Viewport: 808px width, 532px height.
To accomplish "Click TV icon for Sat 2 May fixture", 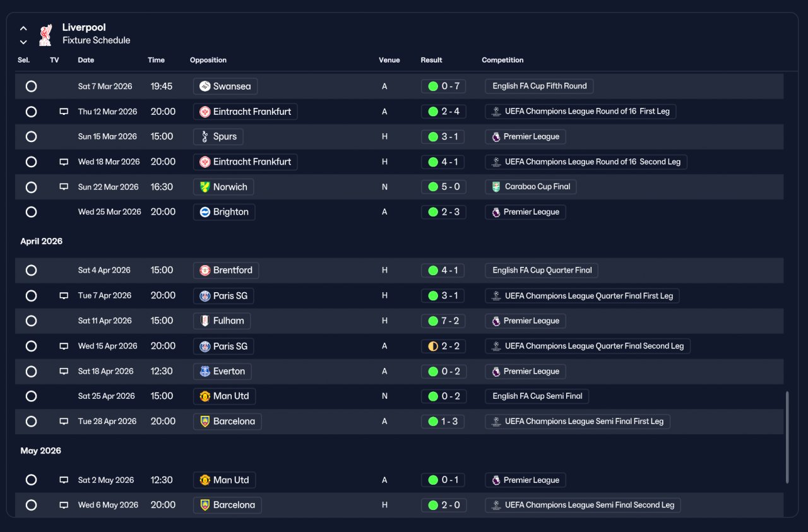I will pos(64,480).
